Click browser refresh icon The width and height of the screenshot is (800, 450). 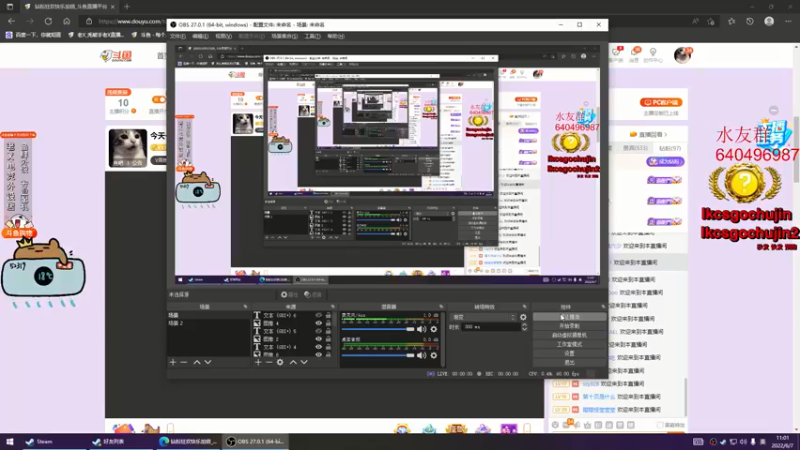[x=48, y=21]
